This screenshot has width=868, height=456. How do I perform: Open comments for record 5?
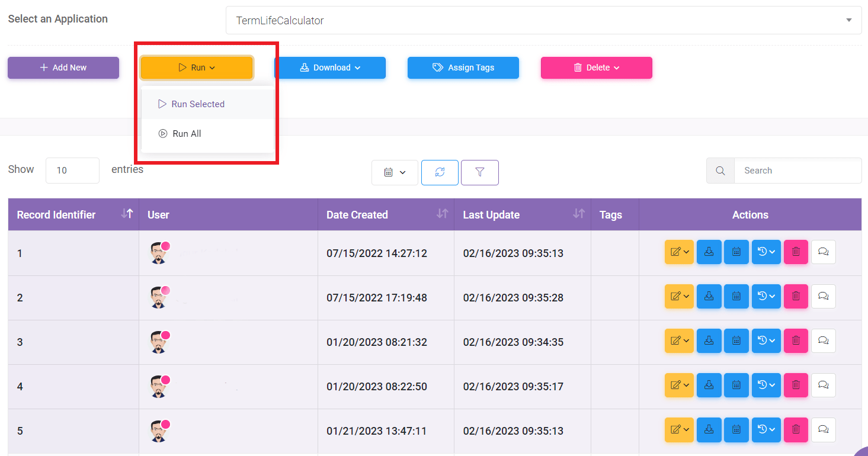823,429
